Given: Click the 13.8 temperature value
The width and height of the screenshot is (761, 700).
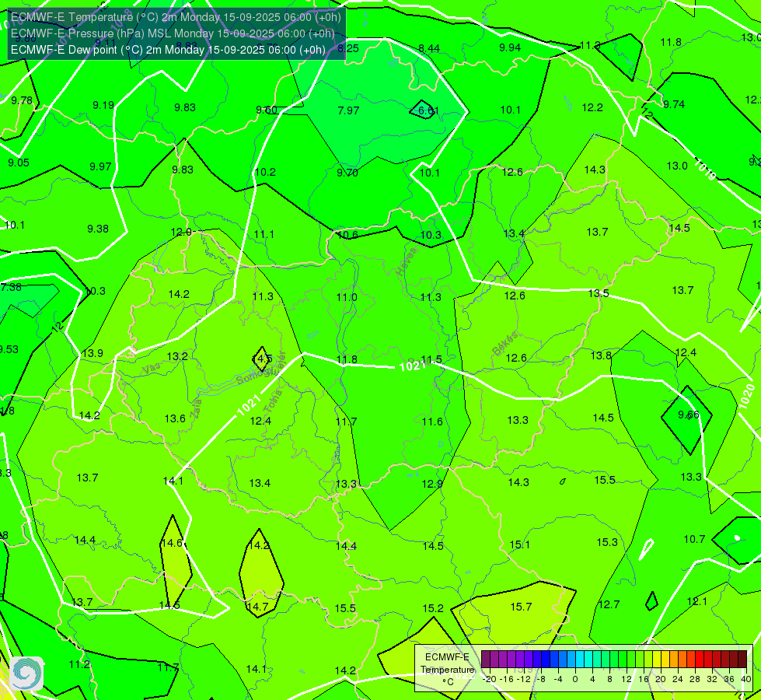Looking at the screenshot, I should (601, 355).
